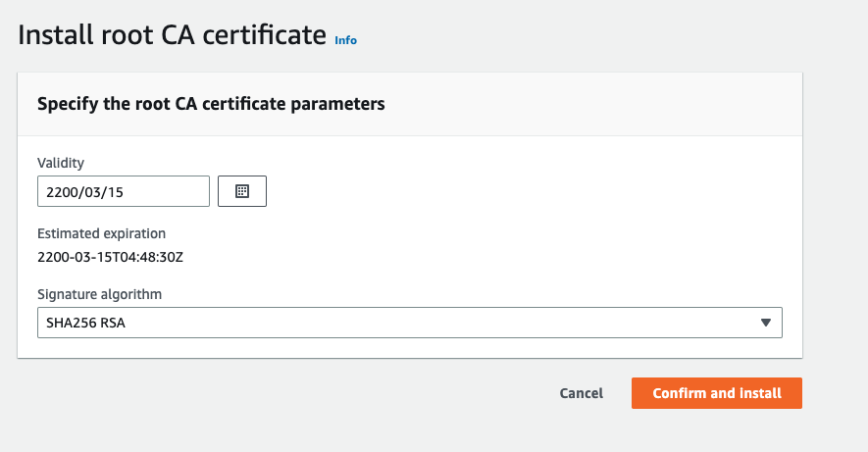This screenshot has width=868, height=452.
Task: Click the Validity field label
Action: (x=61, y=163)
